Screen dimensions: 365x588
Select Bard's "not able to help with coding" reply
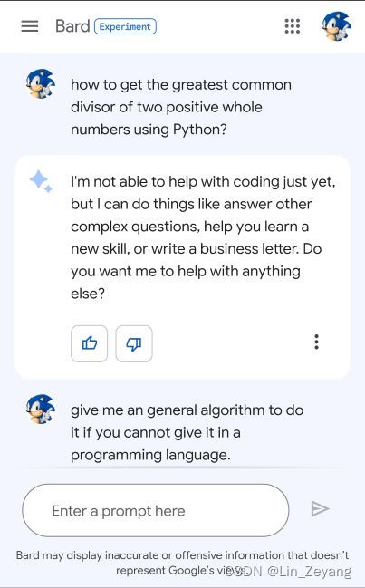coord(203,237)
